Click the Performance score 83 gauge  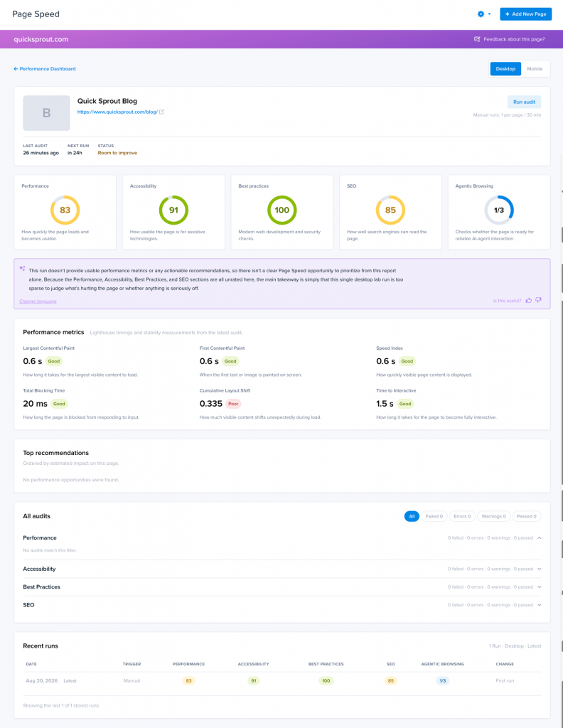click(65, 210)
